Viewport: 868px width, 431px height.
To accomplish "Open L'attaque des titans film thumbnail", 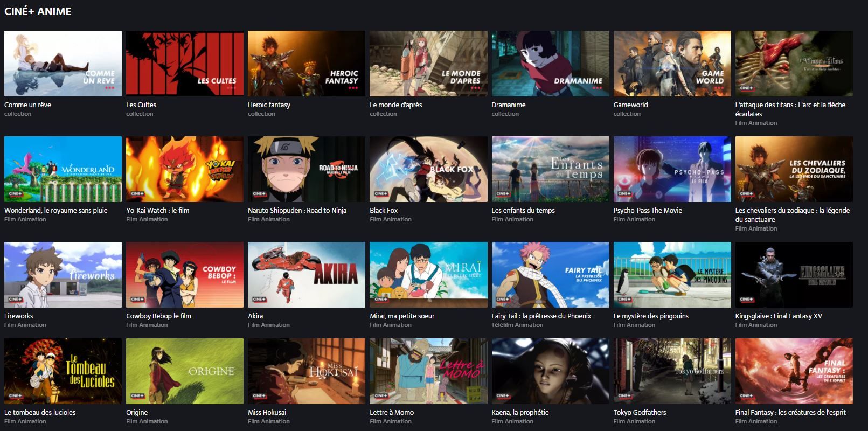I will pyautogui.click(x=794, y=64).
